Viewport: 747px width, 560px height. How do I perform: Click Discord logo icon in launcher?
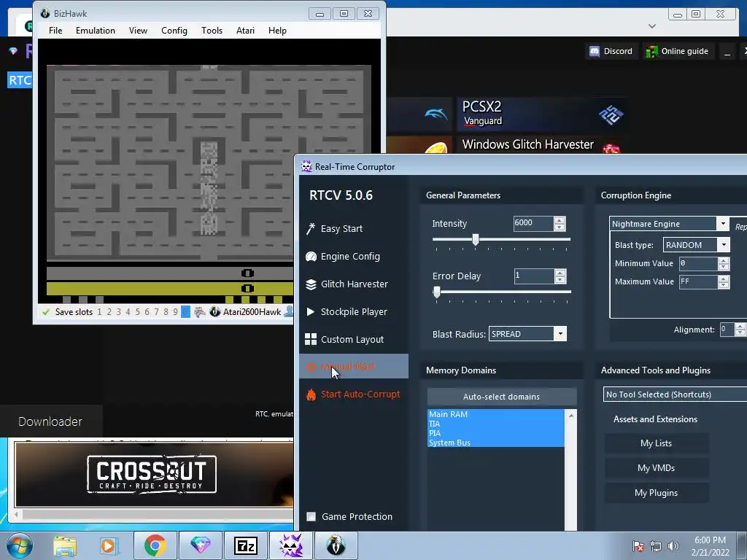pos(595,52)
